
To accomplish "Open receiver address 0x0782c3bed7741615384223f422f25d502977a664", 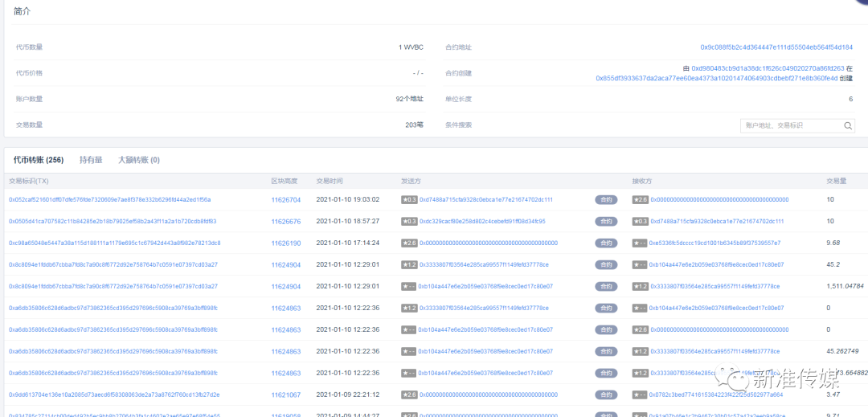I will 716,395.
